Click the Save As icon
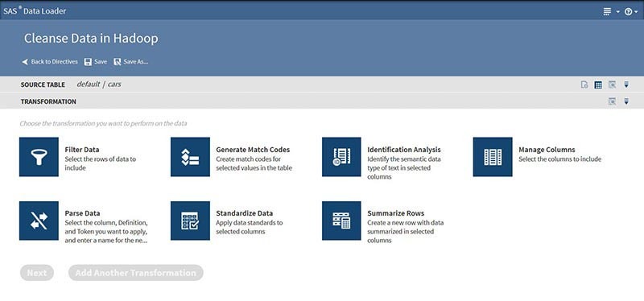Viewport: 644px width, 301px height. (117, 62)
